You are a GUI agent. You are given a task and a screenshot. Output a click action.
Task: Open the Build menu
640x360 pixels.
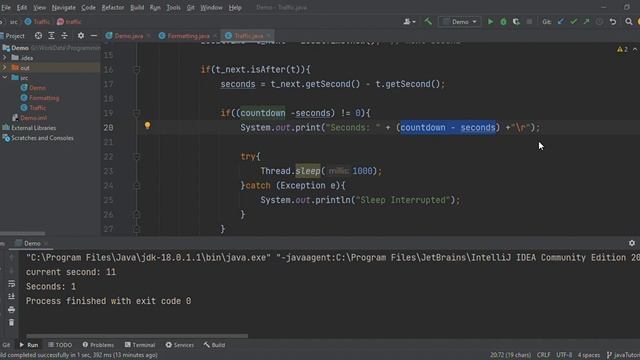point(137,8)
